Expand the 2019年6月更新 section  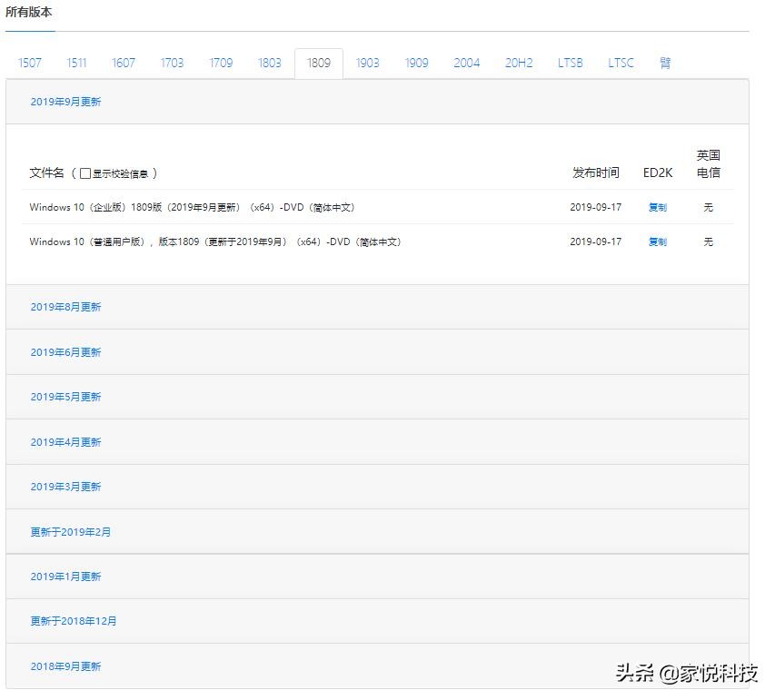[x=65, y=352]
